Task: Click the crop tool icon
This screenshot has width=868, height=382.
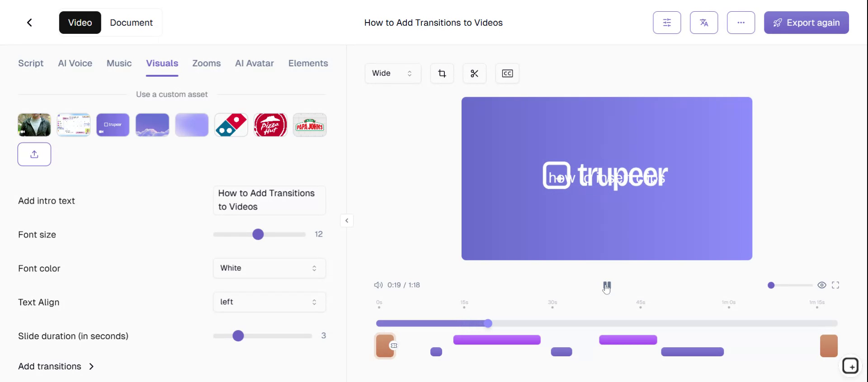Action: point(442,73)
